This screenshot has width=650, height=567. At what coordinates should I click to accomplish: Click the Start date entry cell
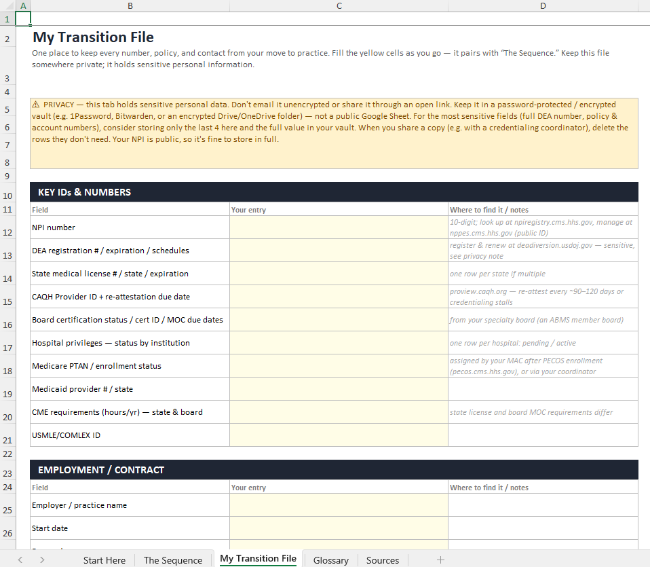click(x=339, y=528)
